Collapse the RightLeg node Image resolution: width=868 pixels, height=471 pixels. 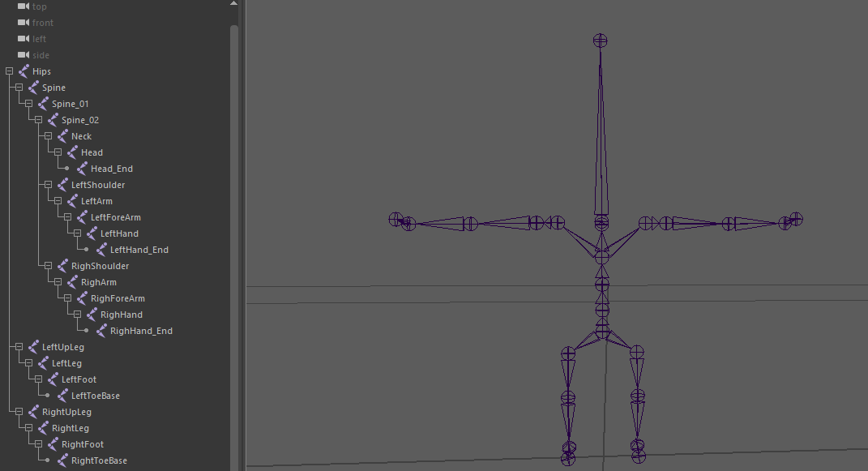pos(29,428)
